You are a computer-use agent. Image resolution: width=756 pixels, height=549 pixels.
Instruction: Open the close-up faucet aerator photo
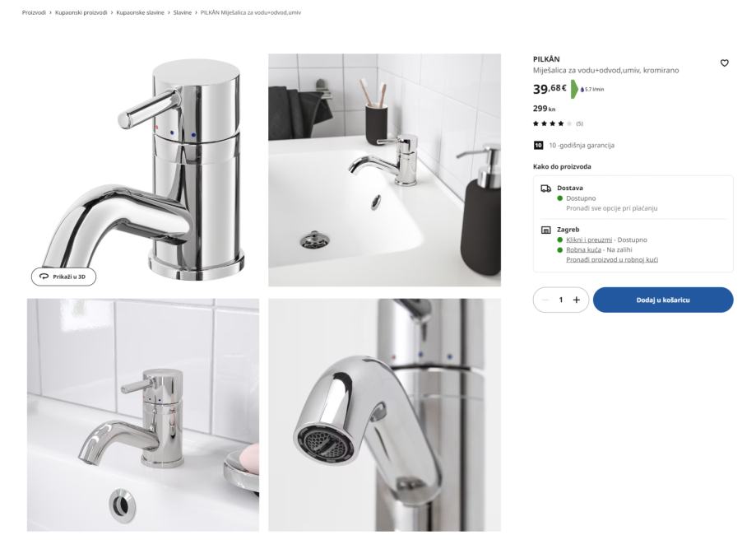(x=384, y=415)
